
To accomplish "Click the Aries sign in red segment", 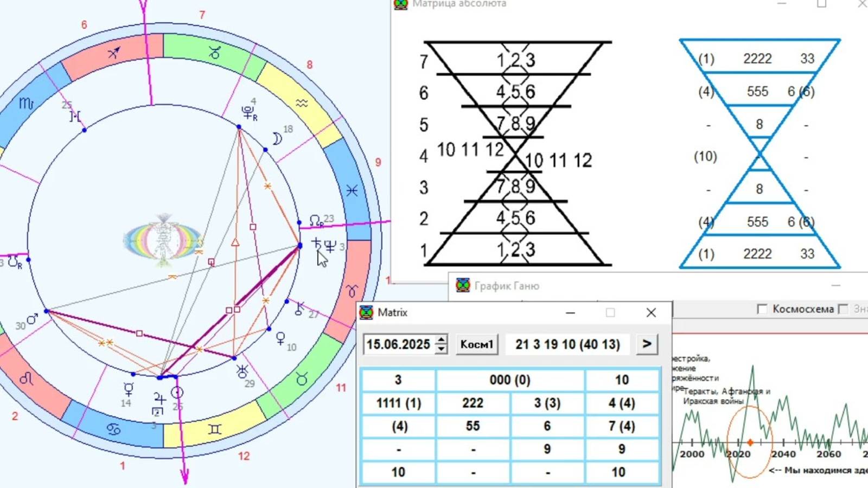I will [x=352, y=291].
